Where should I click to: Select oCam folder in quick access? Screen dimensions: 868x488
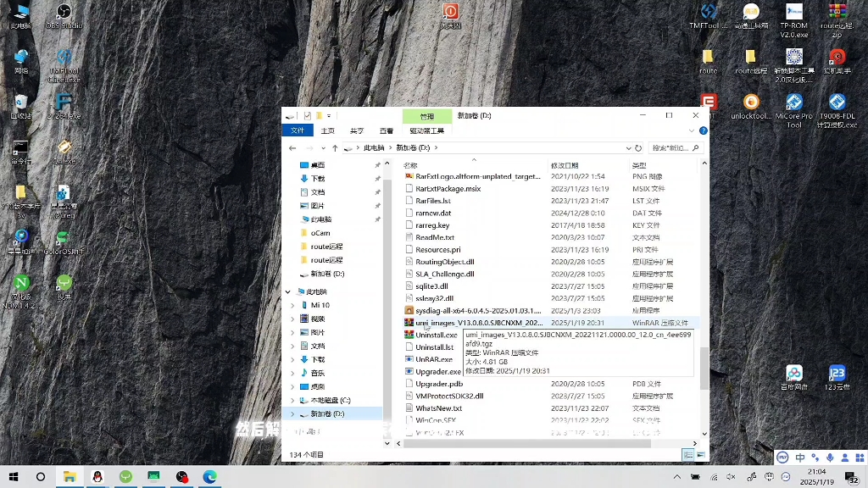point(320,233)
